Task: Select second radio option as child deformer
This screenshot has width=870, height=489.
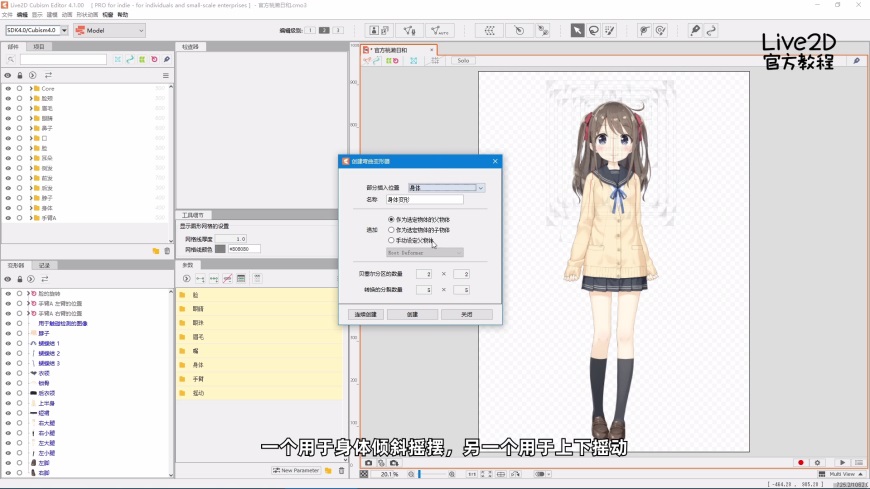Action: click(391, 230)
